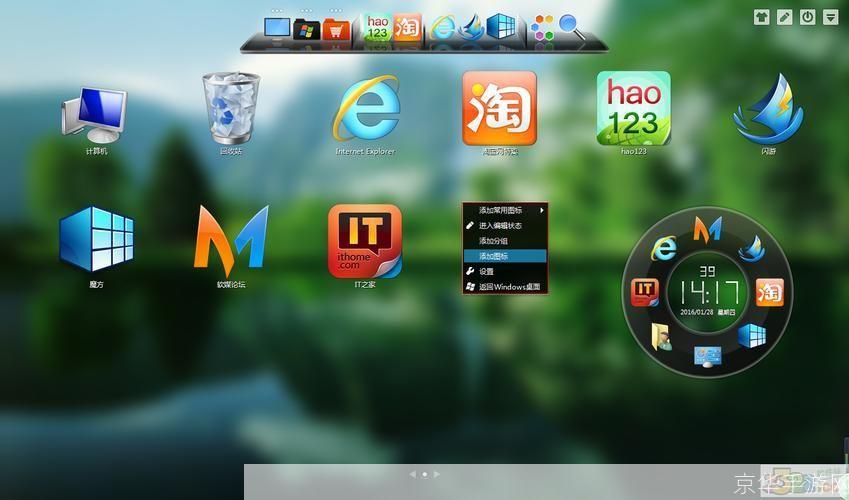Viewport: 849px width, 500px height.
Task: Open the 魔方 cube desktop icon
Action: [x=96, y=239]
